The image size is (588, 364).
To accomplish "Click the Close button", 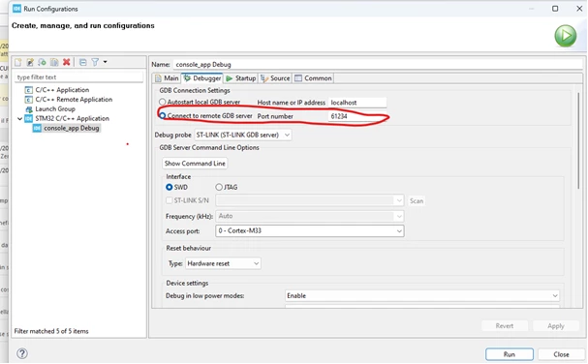I will click(561, 354).
